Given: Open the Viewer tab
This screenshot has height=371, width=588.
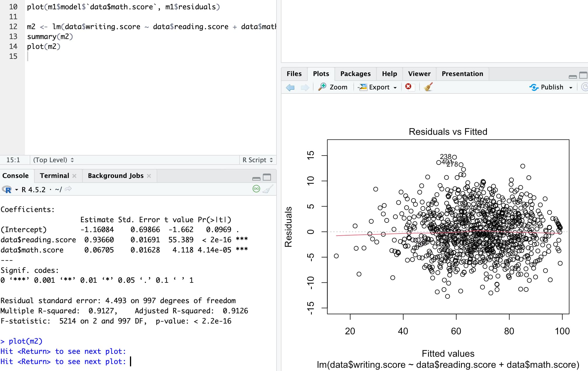Looking at the screenshot, I should click(x=419, y=74).
